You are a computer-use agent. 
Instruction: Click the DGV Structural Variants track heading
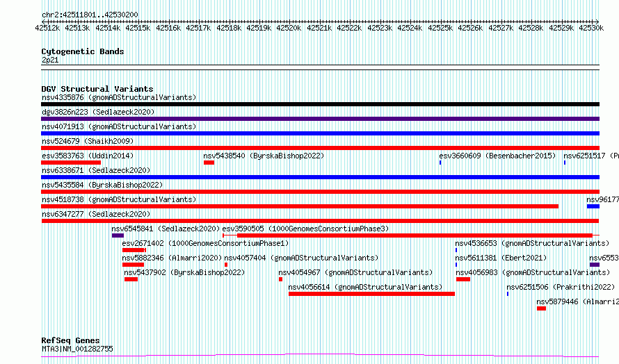(x=97, y=89)
